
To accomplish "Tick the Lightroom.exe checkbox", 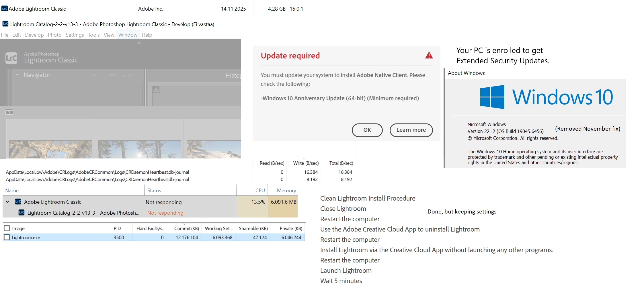I will click(7, 237).
